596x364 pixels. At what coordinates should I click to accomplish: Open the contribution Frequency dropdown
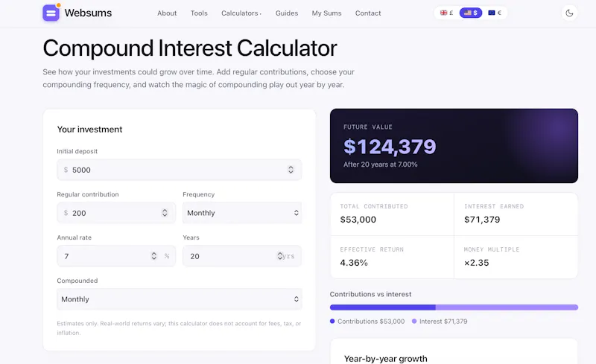point(242,213)
